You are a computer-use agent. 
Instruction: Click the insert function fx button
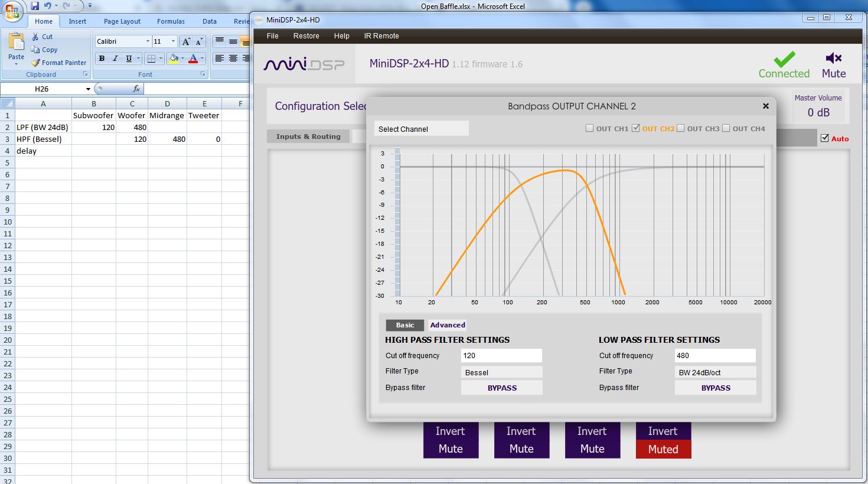(x=136, y=89)
